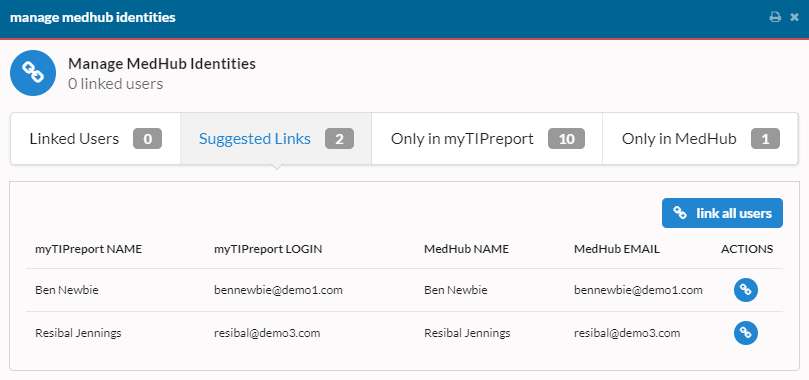The image size is (809, 380).
Task: Click Resibal Jennings in myTIPreport NAME column
Action: 78,333
